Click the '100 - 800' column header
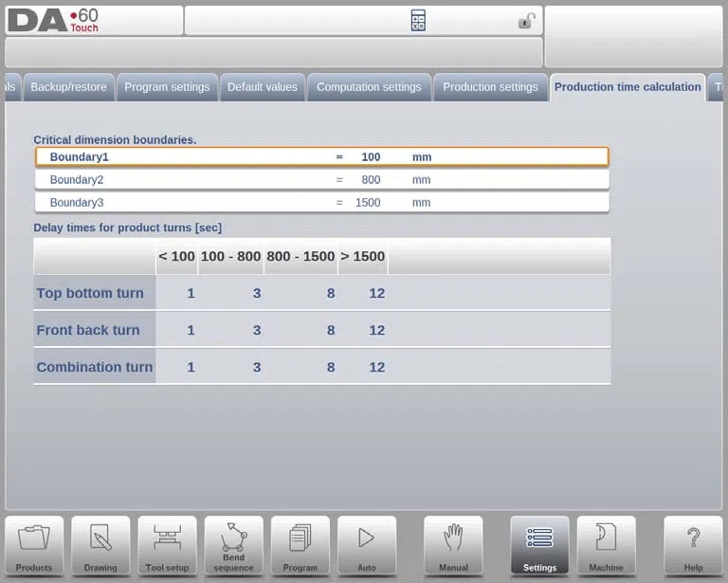Image resolution: width=728 pixels, height=583 pixels. (x=230, y=256)
